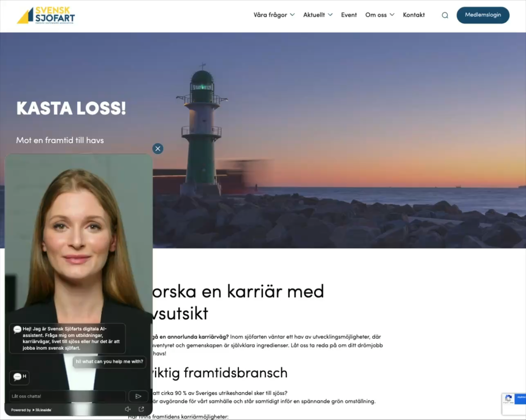Follow the Powered by lifeinside link
526x420 pixels.
(31, 410)
